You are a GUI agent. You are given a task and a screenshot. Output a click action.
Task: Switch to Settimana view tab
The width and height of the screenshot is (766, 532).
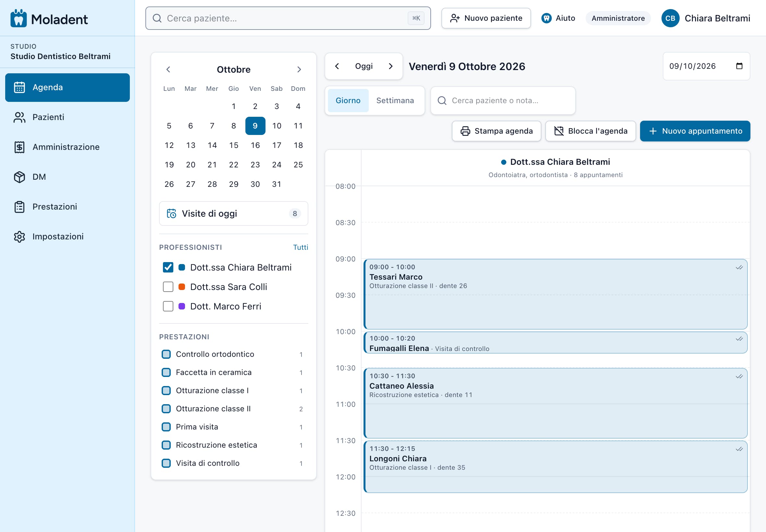click(395, 100)
